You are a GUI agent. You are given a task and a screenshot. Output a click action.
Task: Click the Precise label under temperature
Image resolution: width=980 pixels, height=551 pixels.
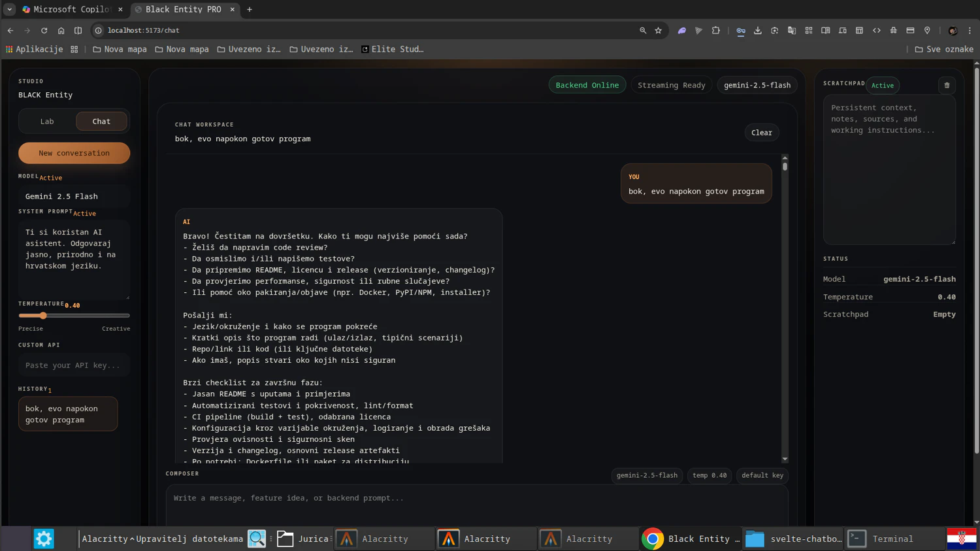[31, 329]
